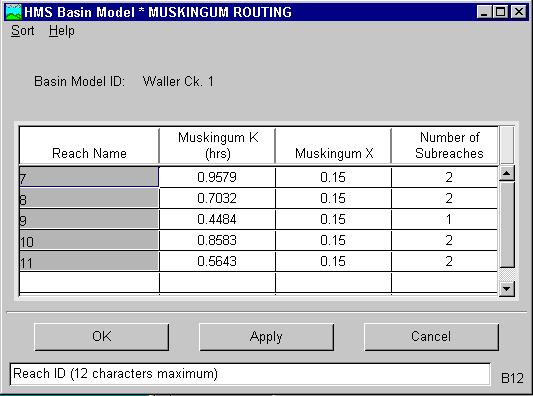Click the table scroll up arrow
This screenshot has width=533, height=396.
click(x=506, y=174)
